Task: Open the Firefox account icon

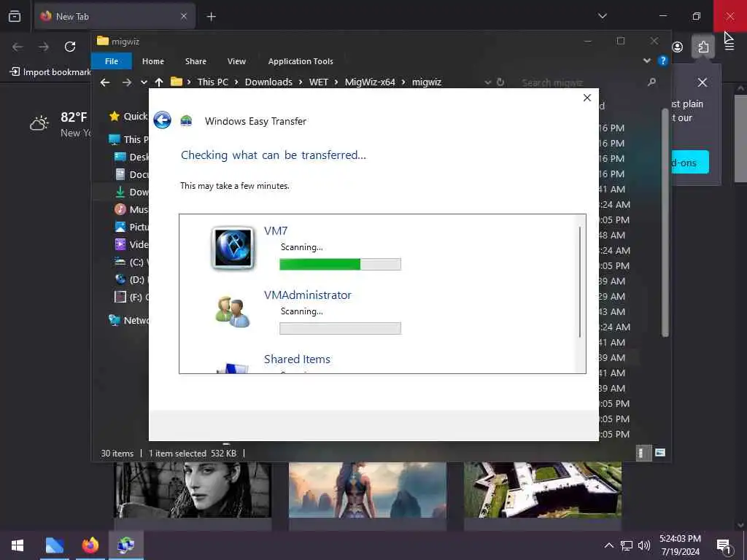Action: 677,47
